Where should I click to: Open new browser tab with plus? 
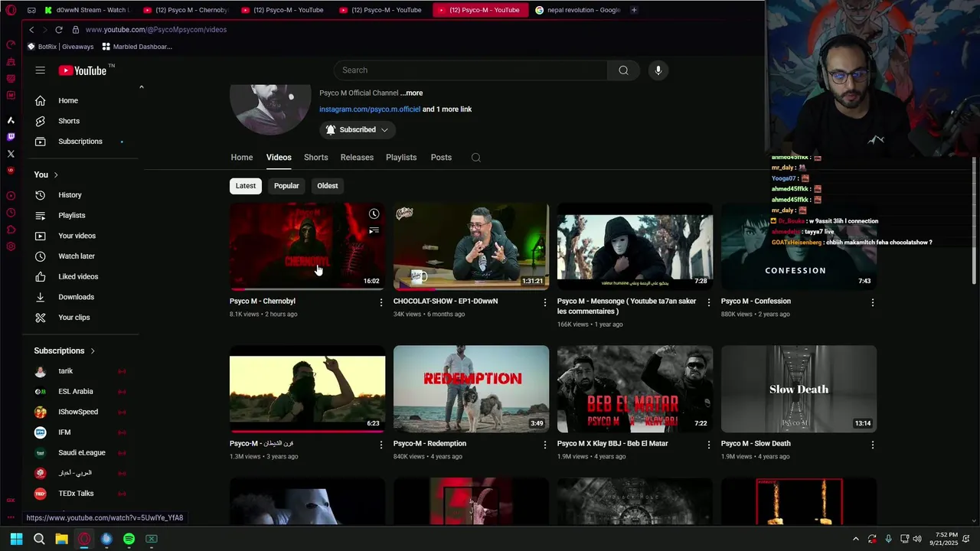634,10
